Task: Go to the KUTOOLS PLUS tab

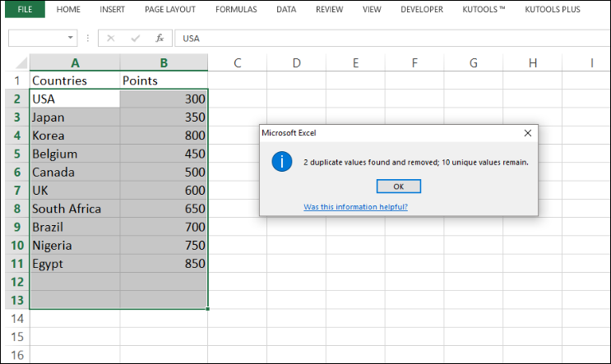Action: (x=552, y=10)
